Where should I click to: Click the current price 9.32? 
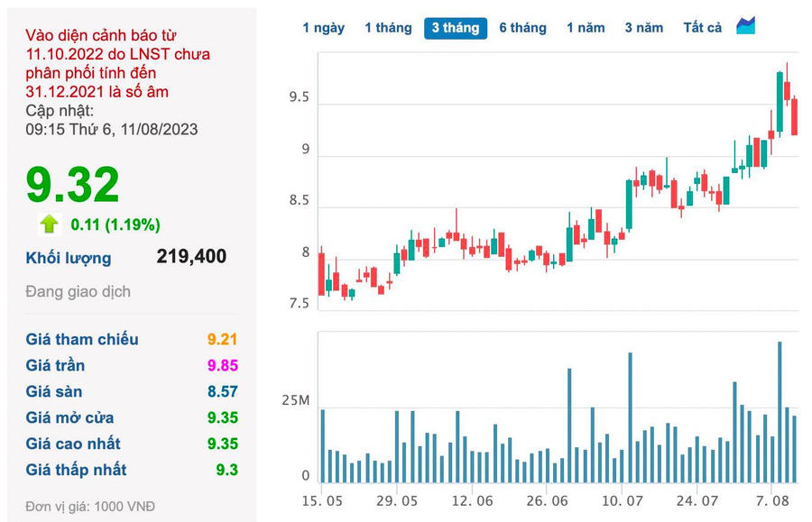72,185
